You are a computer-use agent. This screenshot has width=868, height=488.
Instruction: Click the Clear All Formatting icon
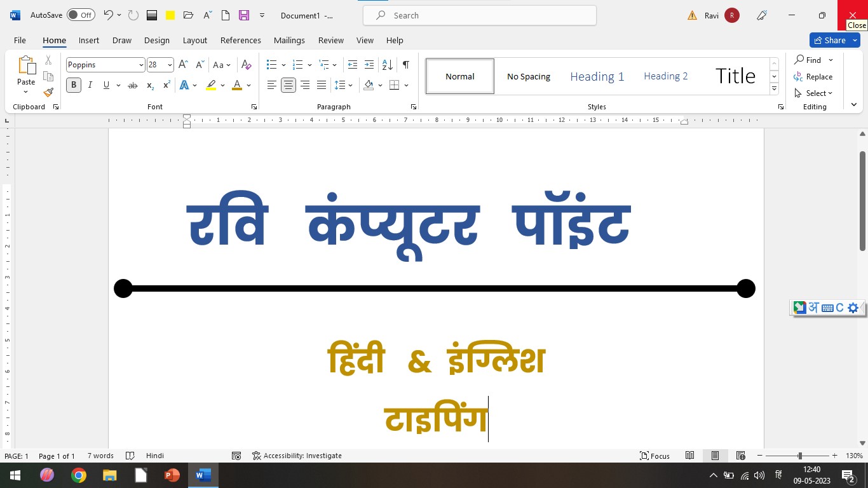tap(247, 65)
